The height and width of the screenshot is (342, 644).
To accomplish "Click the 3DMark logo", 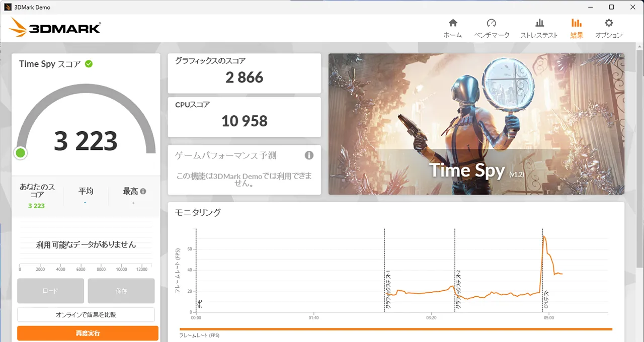I will tap(55, 28).
